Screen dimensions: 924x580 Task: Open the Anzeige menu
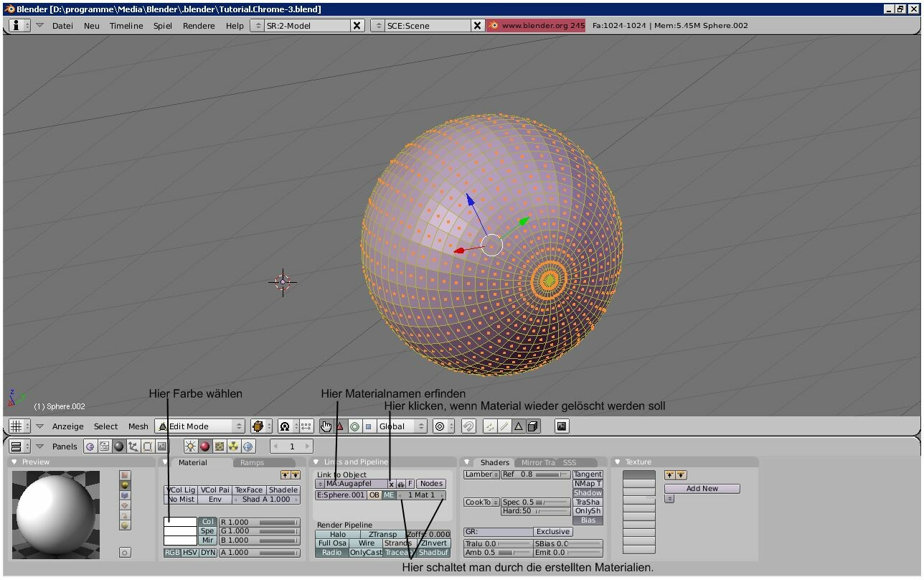(x=67, y=426)
